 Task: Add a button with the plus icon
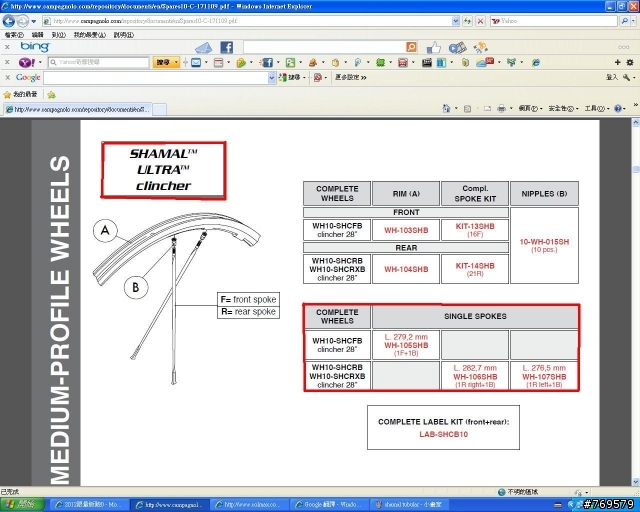(618, 62)
